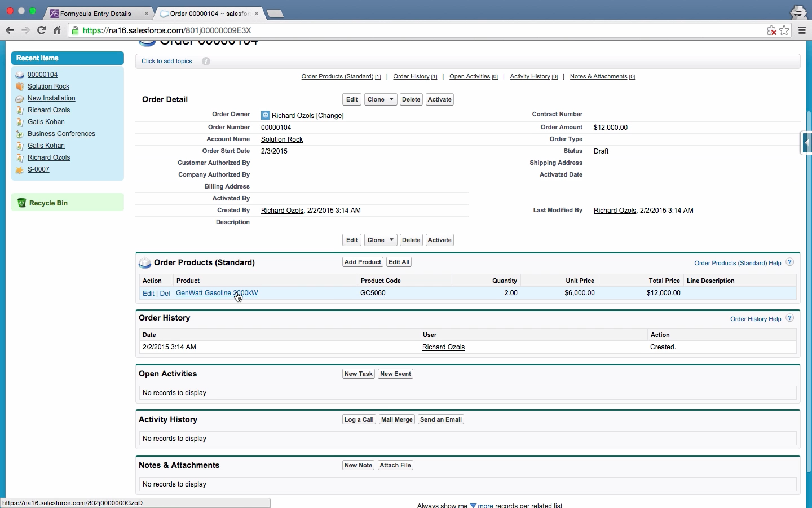Click the blocked plugin icon in address bar

coord(771,30)
